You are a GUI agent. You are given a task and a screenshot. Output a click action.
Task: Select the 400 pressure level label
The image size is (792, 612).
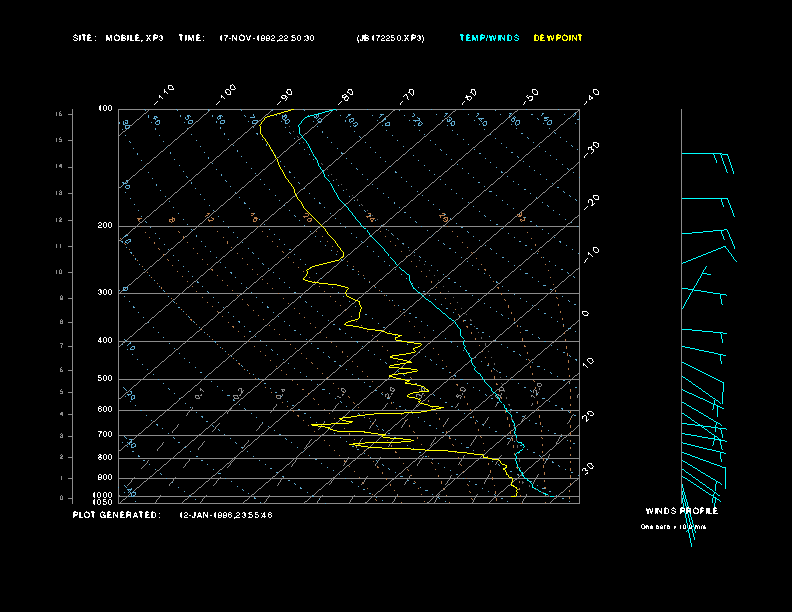click(x=105, y=341)
